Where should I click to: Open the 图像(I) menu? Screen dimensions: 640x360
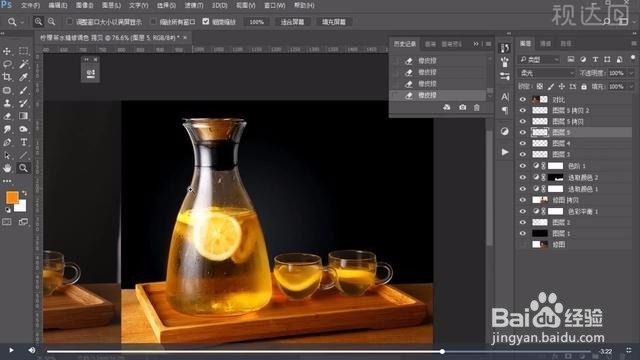pyautogui.click(x=84, y=6)
